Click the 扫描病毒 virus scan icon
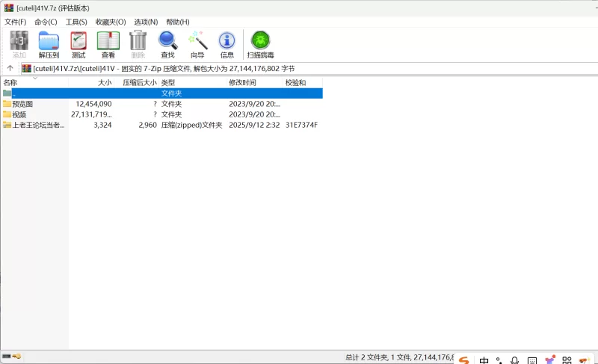Screen dimensions: 598x364 (x=260, y=40)
